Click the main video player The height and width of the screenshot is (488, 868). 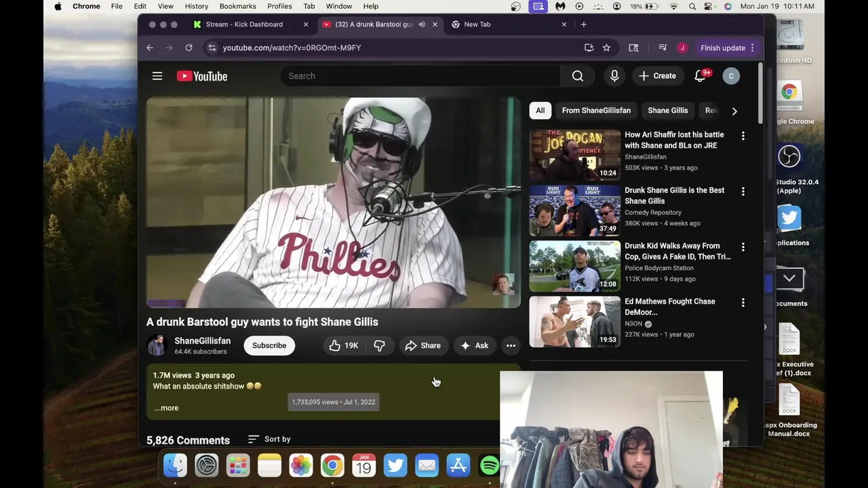pos(334,203)
